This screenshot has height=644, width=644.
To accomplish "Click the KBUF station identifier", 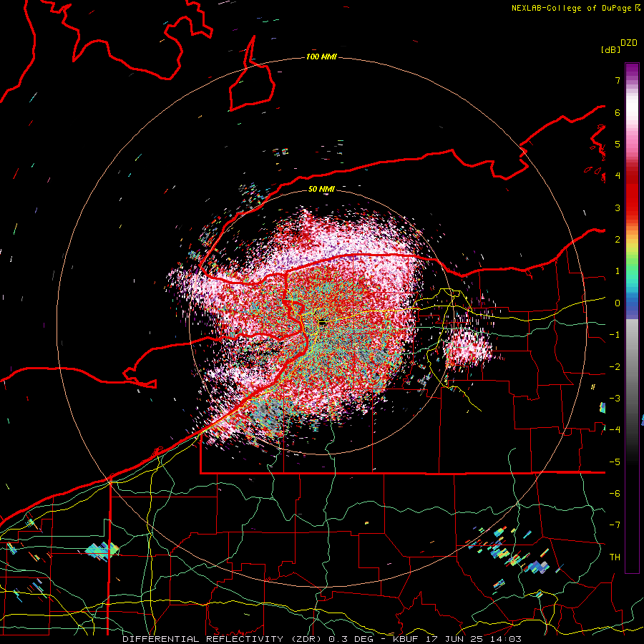I will pos(406,639).
